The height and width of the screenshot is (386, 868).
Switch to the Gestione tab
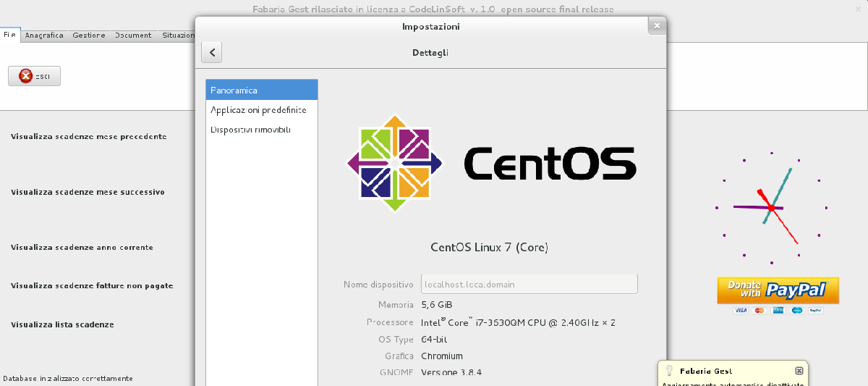point(89,35)
